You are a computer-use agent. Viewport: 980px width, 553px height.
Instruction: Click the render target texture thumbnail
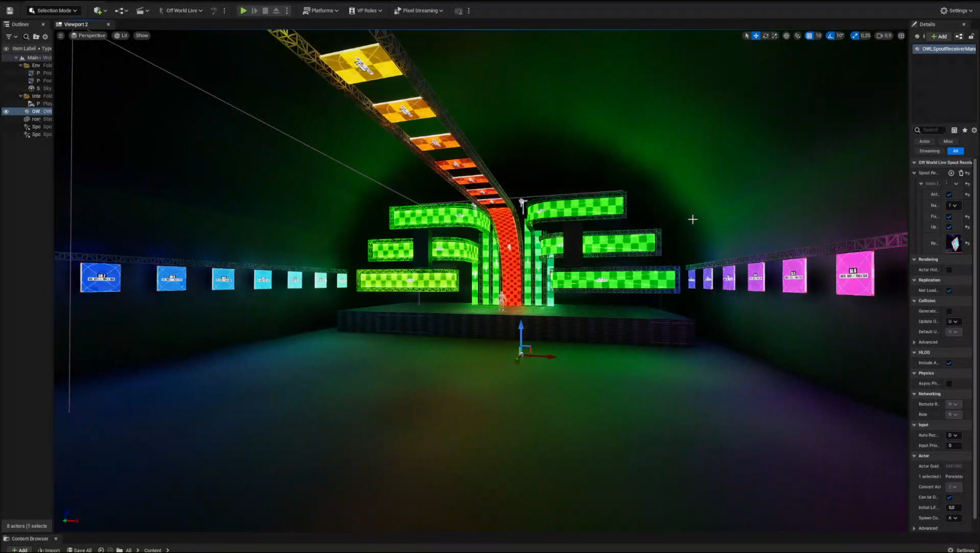click(954, 243)
